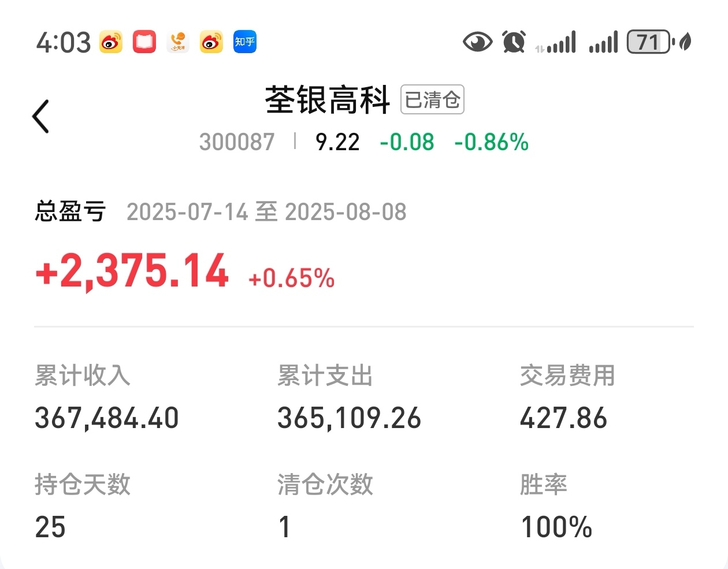728x569 pixels.
Task: Tap the 总盈亏 label
Action: tap(70, 211)
